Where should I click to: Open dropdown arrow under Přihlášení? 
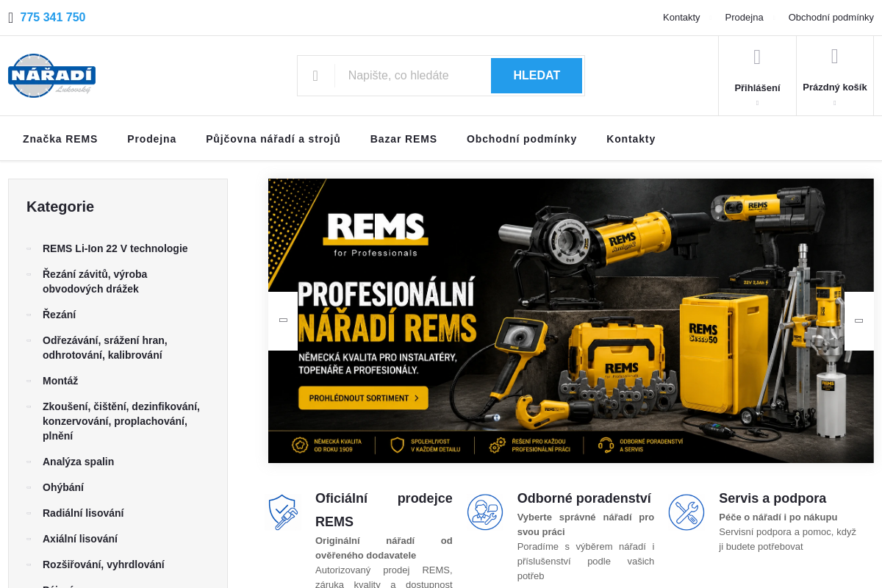[x=757, y=103]
